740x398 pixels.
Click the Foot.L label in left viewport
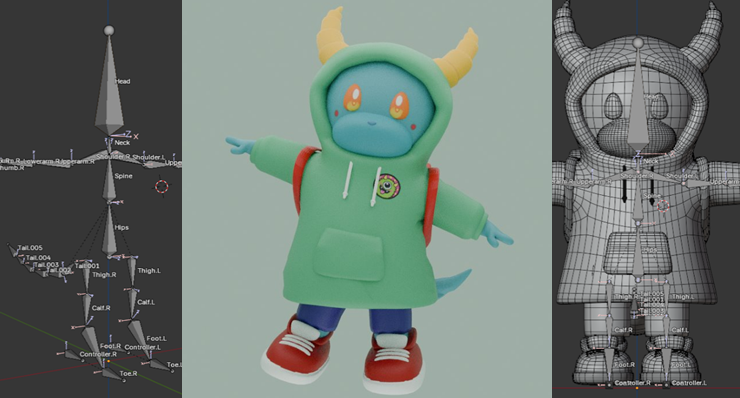point(156,339)
